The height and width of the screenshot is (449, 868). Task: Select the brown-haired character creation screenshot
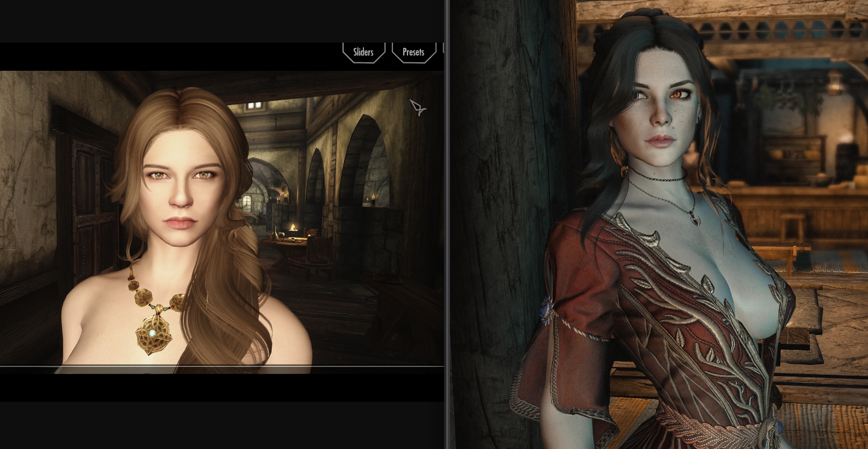pos(222,222)
